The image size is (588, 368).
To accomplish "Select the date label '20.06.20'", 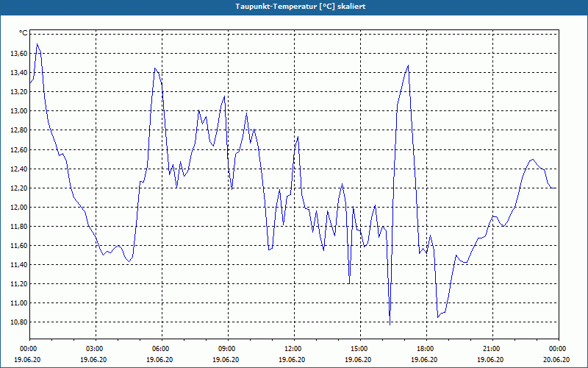I will tap(556, 360).
